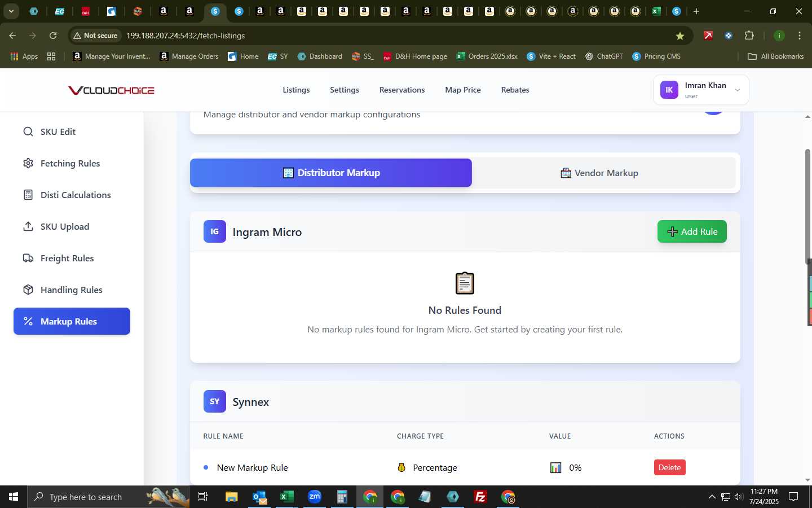812x508 pixels.
Task: Open Vite + React bookmark
Action: [551, 56]
